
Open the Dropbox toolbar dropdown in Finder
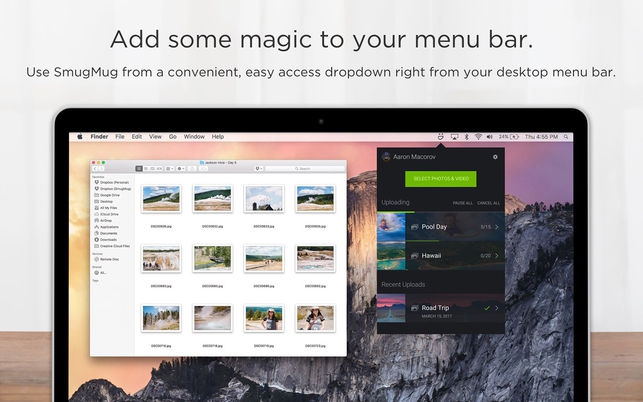[x=259, y=169]
